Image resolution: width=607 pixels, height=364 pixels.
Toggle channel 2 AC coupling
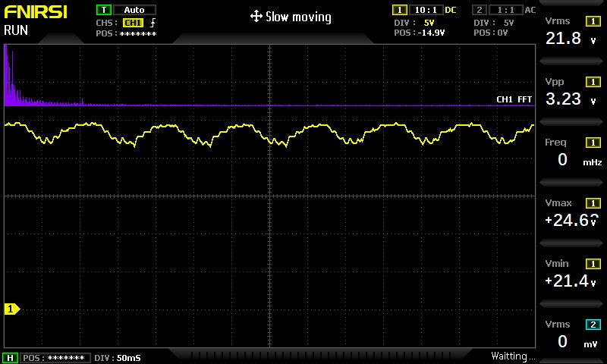530,10
